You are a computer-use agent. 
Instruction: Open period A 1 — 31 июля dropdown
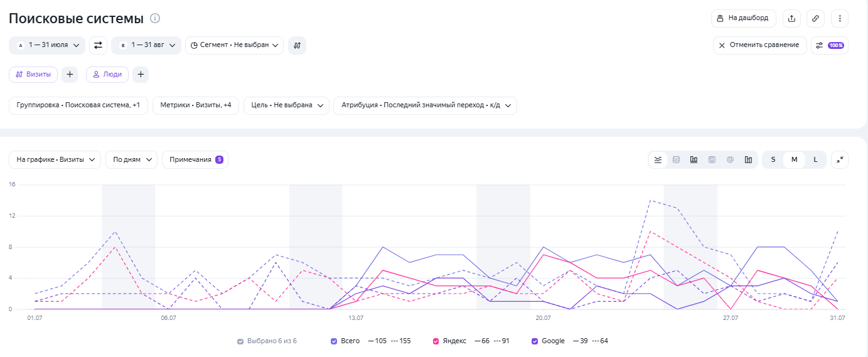(47, 45)
